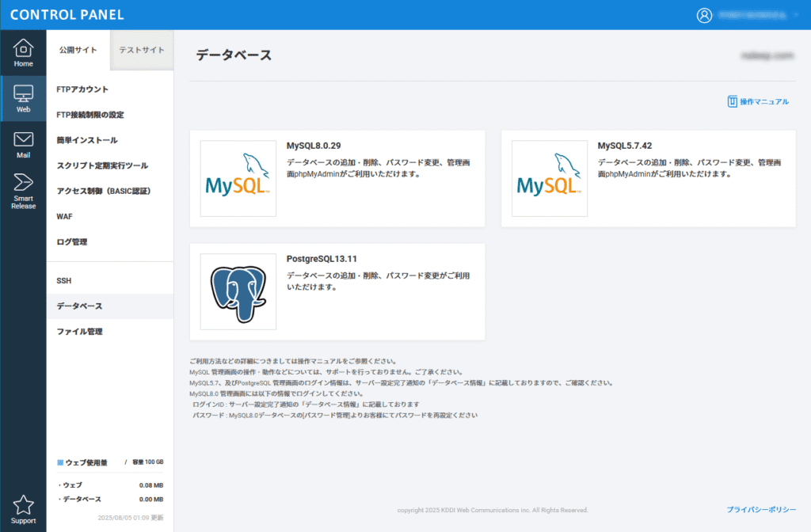Click the PostgreSQL13.11 description text
This screenshot has width=811, height=532.
point(378,281)
